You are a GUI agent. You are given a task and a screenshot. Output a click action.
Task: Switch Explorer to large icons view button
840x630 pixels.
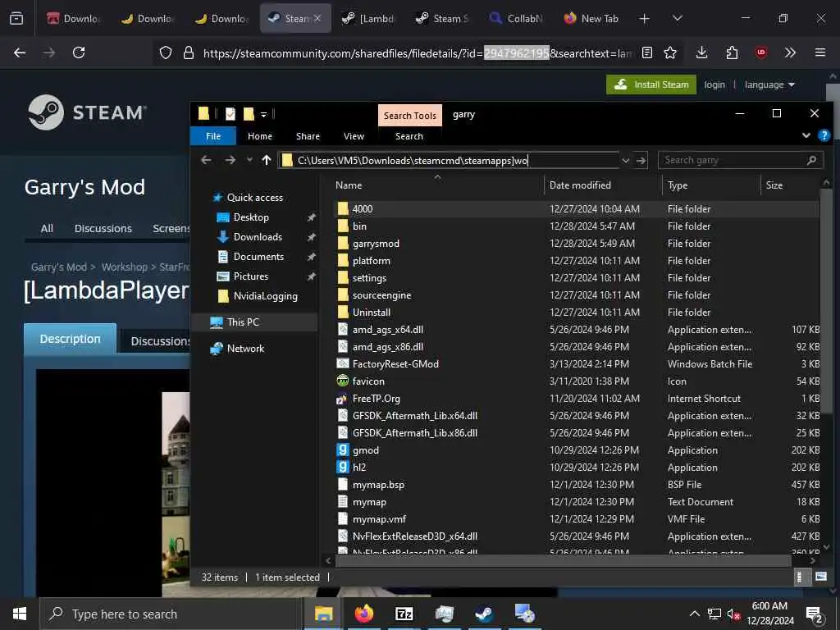820,577
